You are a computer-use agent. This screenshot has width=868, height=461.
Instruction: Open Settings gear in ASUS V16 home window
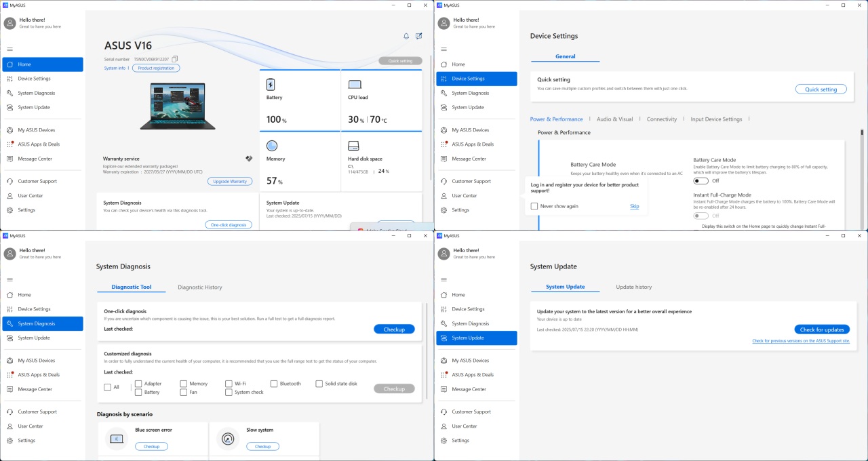tap(43, 210)
